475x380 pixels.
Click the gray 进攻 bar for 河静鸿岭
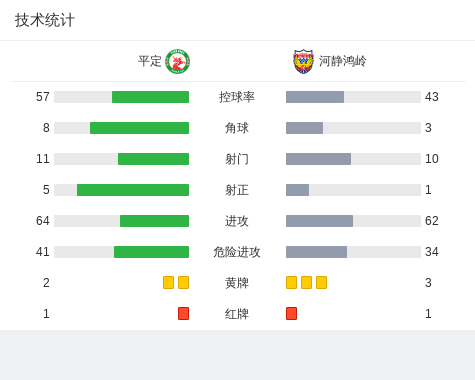319,221
